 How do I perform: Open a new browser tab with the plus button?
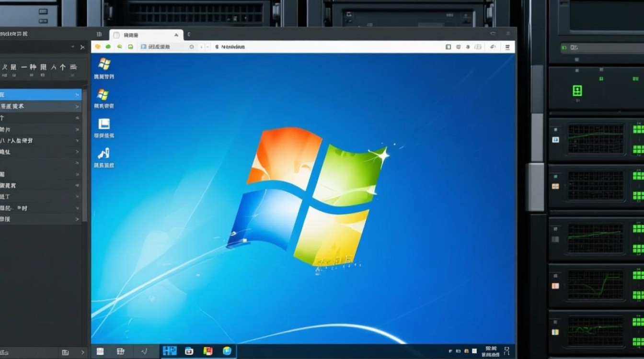(188, 34)
